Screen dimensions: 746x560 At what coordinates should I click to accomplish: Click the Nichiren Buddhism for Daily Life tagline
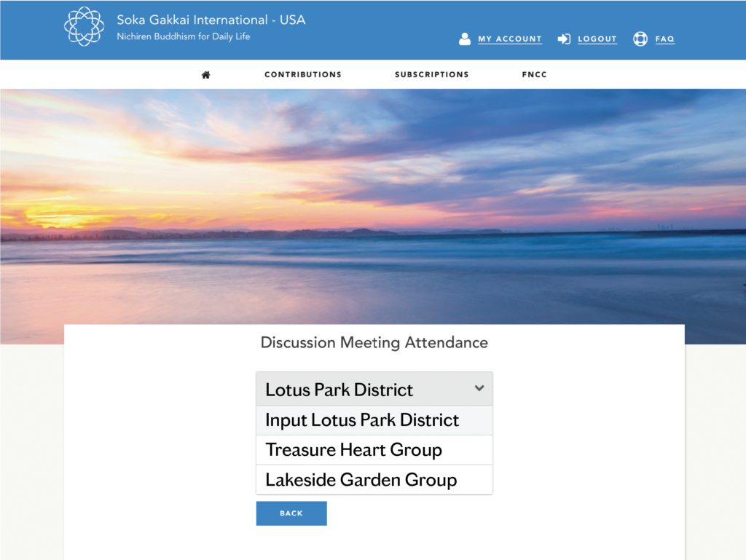click(183, 36)
